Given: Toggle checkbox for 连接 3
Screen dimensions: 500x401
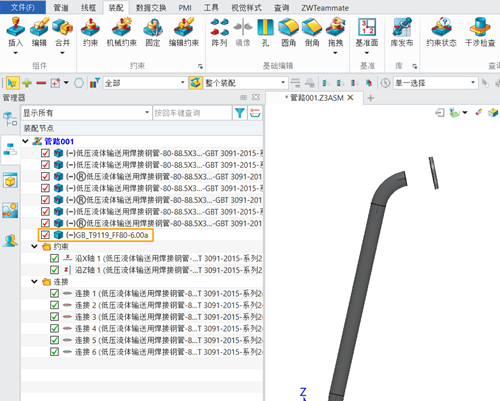Looking at the screenshot, I should (x=54, y=317).
